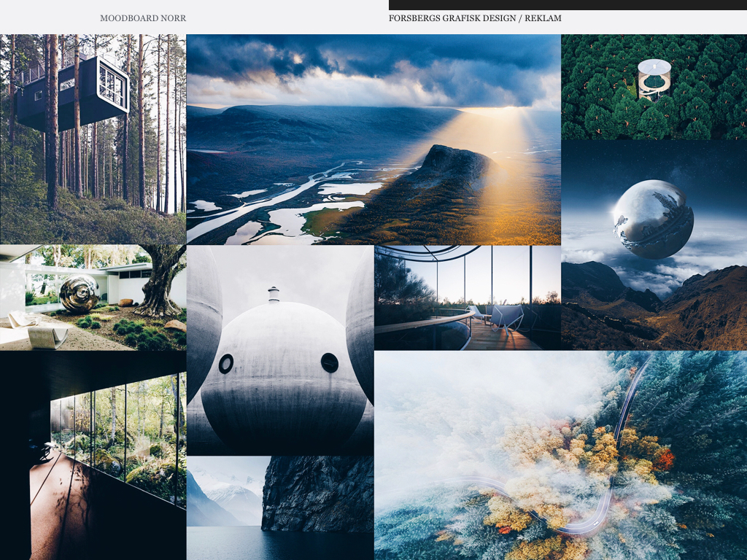Open the dark interior with forest windows image
Image resolution: width=747 pixels, height=560 pixels.
(x=93, y=456)
